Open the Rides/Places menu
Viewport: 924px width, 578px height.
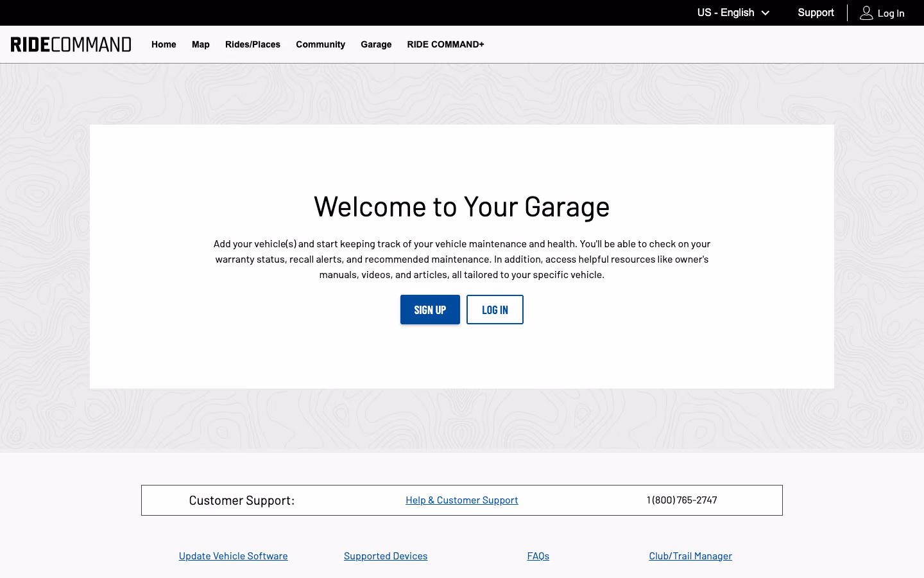coord(253,44)
